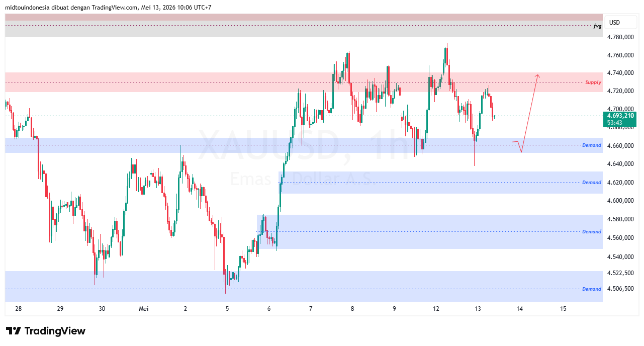Screen dimensions: 644x346
Task: Click the TradingView logo at bottom left
Action: coord(46,331)
